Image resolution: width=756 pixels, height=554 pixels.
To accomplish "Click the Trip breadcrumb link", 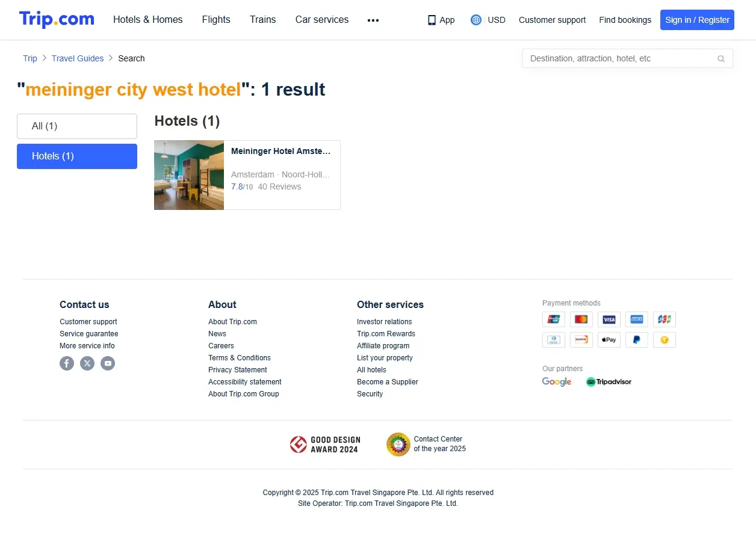I will coord(30,58).
